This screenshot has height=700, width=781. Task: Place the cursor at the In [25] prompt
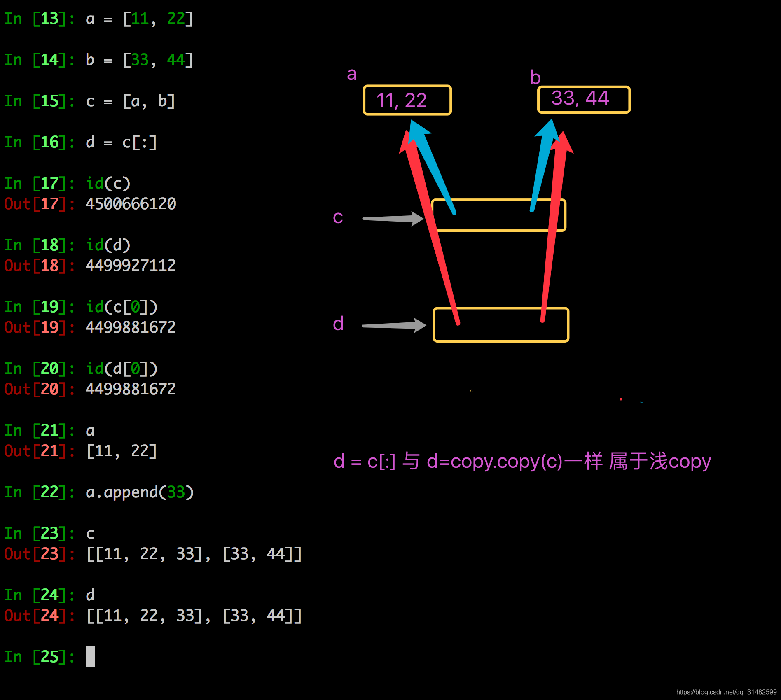point(90,656)
